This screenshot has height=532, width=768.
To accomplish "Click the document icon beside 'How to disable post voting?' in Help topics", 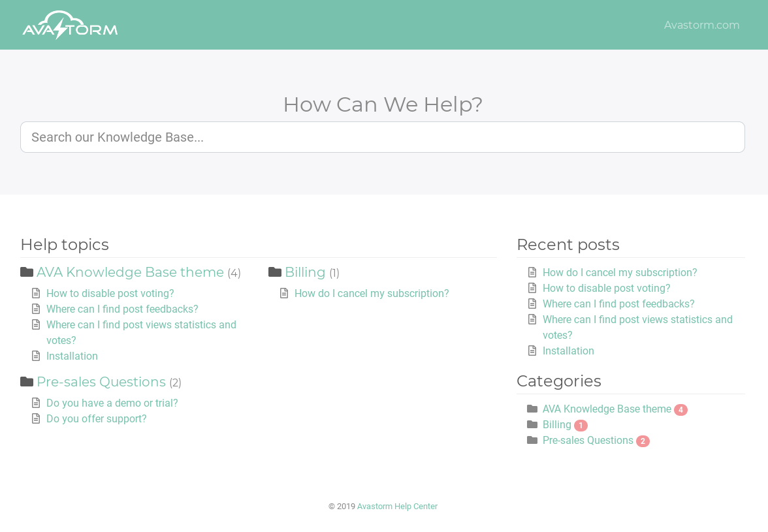I will pos(36,293).
